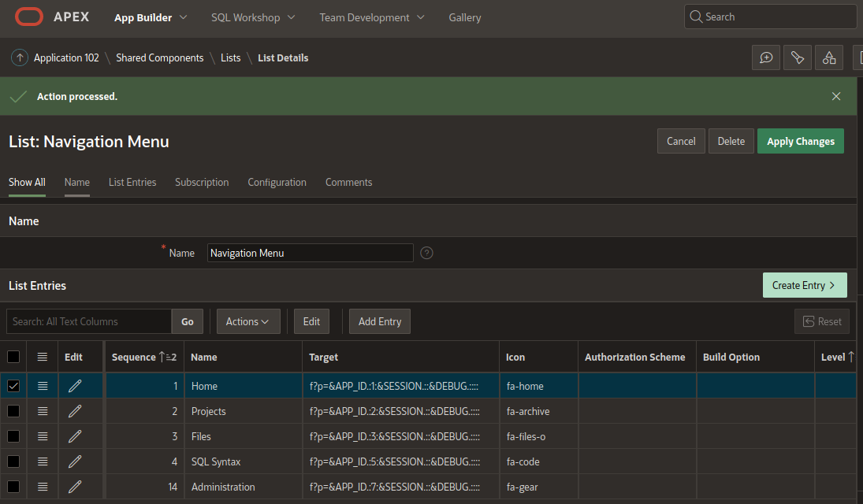
Task: Focus the top Search field
Action: pos(771,17)
